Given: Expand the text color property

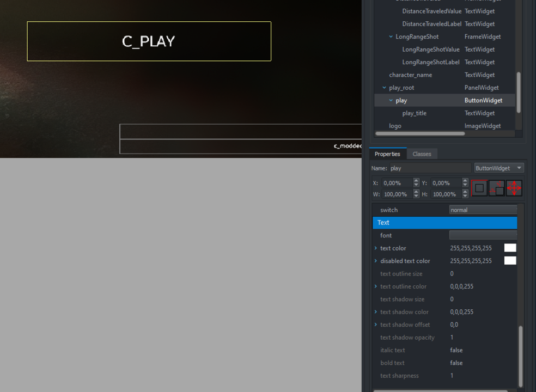Looking at the screenshot, I should 376,248.
